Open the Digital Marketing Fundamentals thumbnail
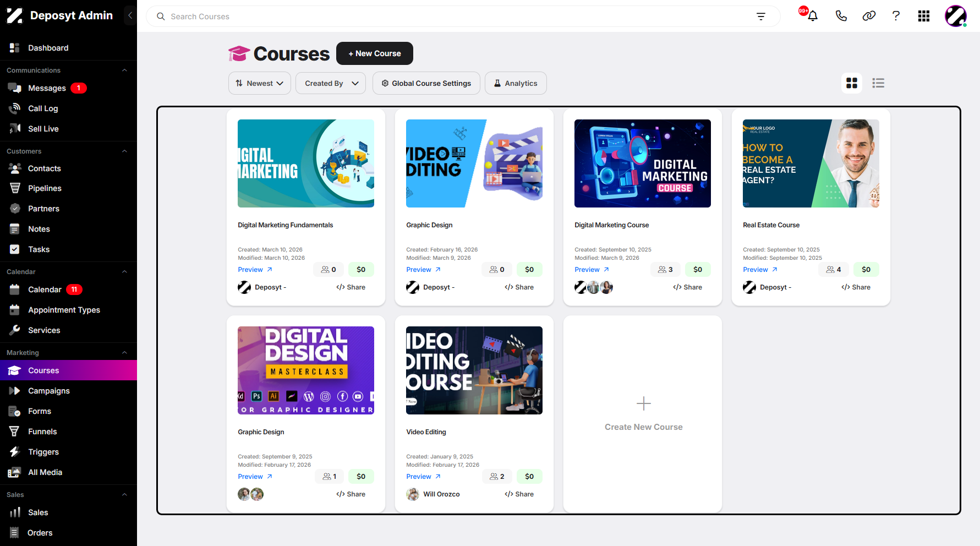980x546 pixels. [306, 163]
